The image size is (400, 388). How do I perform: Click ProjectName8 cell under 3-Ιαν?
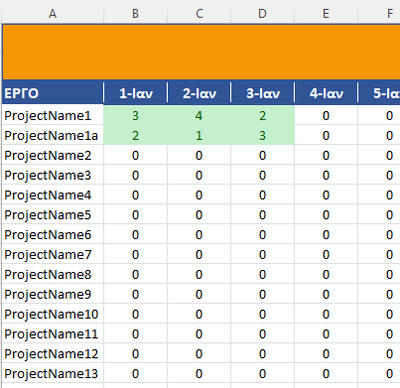pyautogui.click(x=263, y=274)
